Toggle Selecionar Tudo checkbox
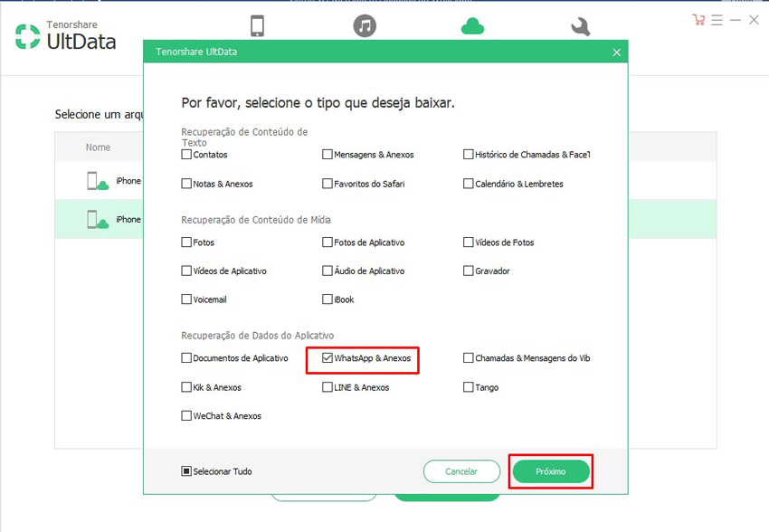The width and height of the screenshot is (769, 532). 186,471
